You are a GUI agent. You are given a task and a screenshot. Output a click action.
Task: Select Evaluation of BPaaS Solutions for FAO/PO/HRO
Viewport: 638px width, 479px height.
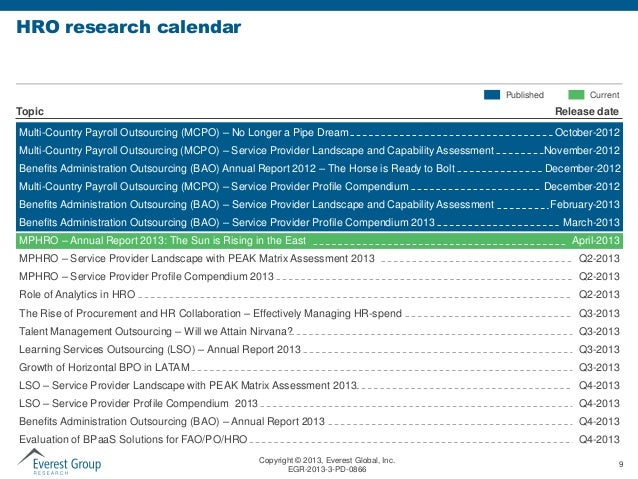[x=319, y=439]
